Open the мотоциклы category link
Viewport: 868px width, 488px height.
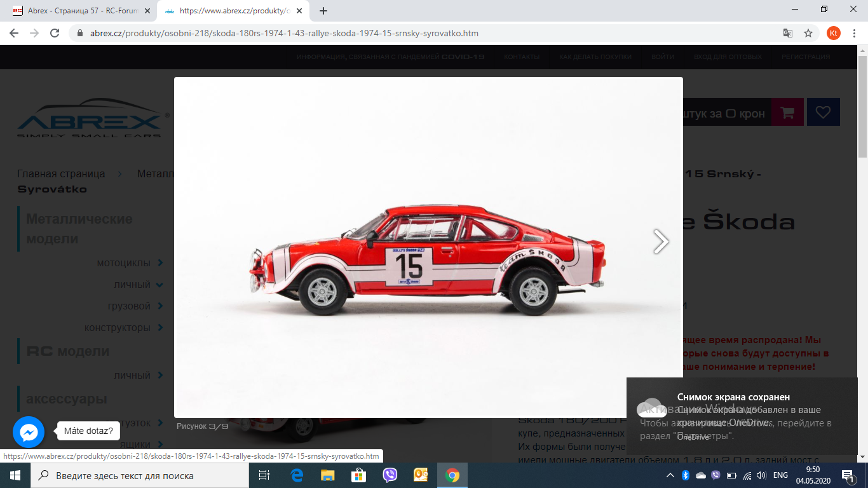coord(124,262)
